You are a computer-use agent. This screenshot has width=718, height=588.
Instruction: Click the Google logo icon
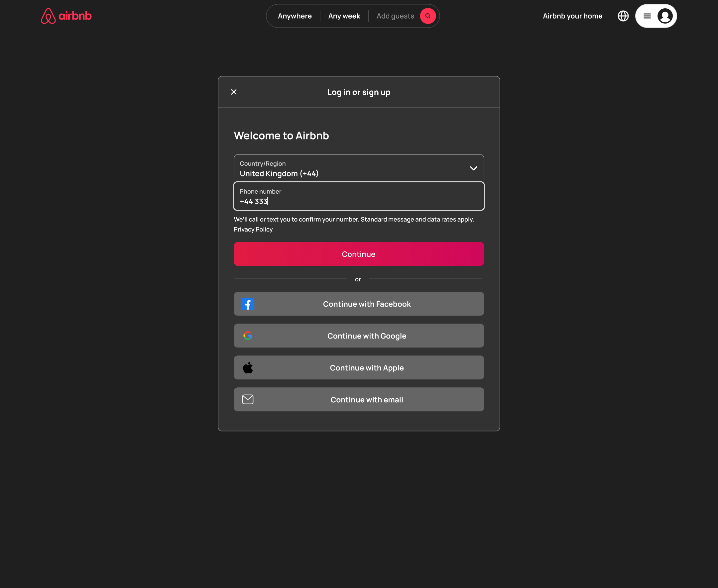[248, 336]
